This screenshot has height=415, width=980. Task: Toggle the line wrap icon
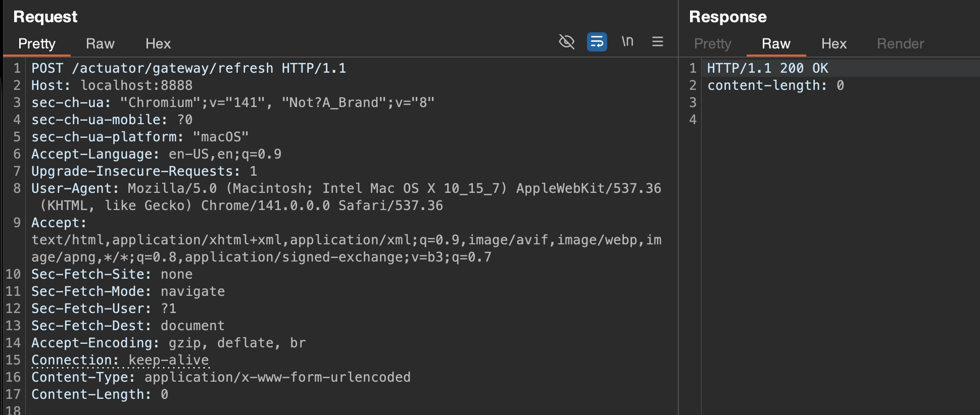pos(597,42)
